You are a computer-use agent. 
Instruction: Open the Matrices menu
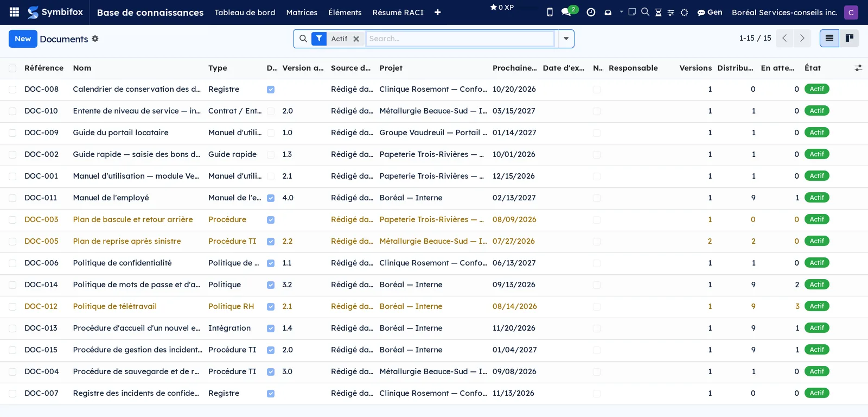(x=302, y=12)
